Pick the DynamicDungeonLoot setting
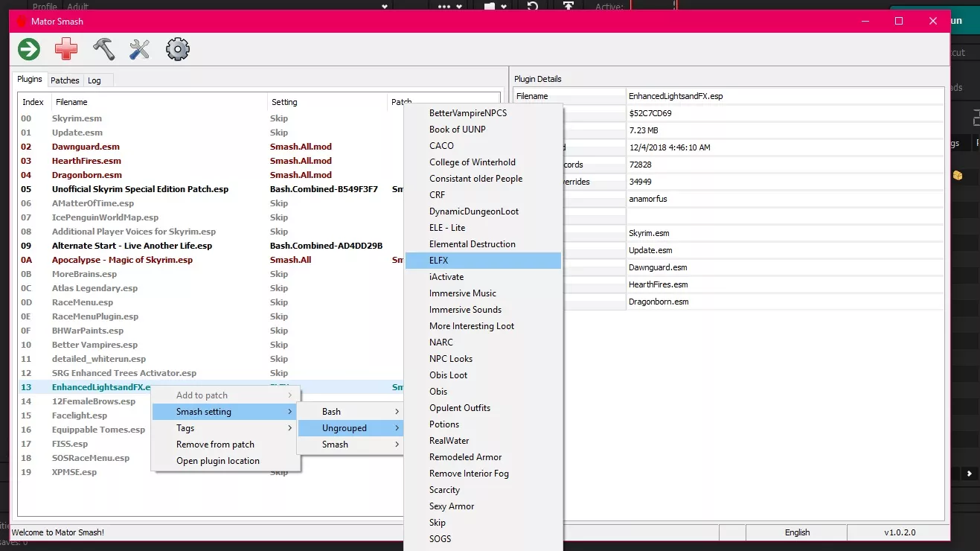Screen dimensions: 980x551 [x=483, y=211]
